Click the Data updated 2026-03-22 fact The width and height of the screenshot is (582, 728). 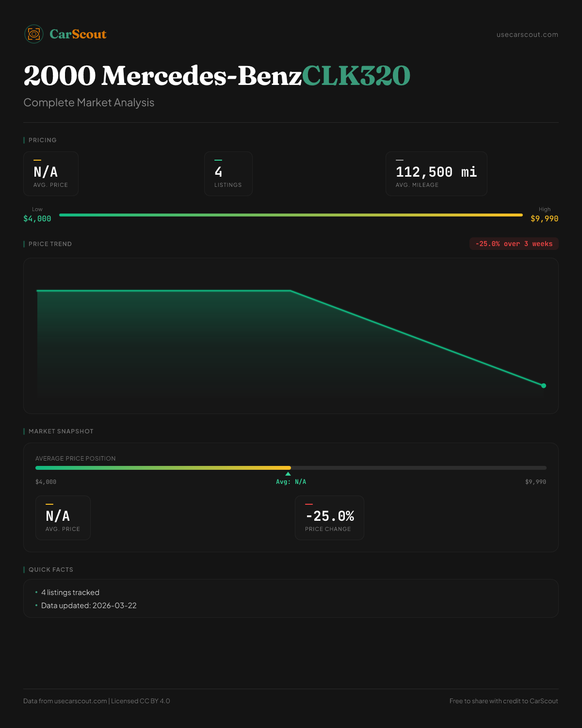89,606
